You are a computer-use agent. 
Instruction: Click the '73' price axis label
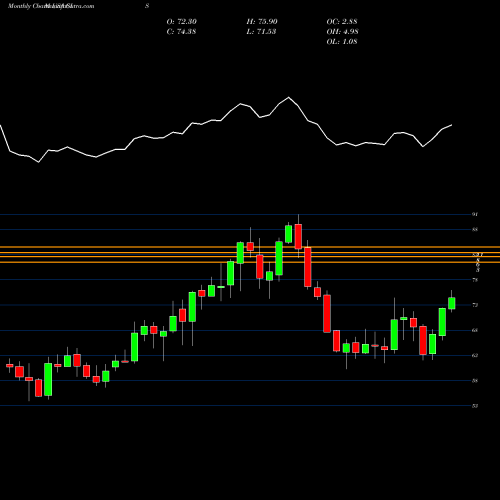coord(475,305)
